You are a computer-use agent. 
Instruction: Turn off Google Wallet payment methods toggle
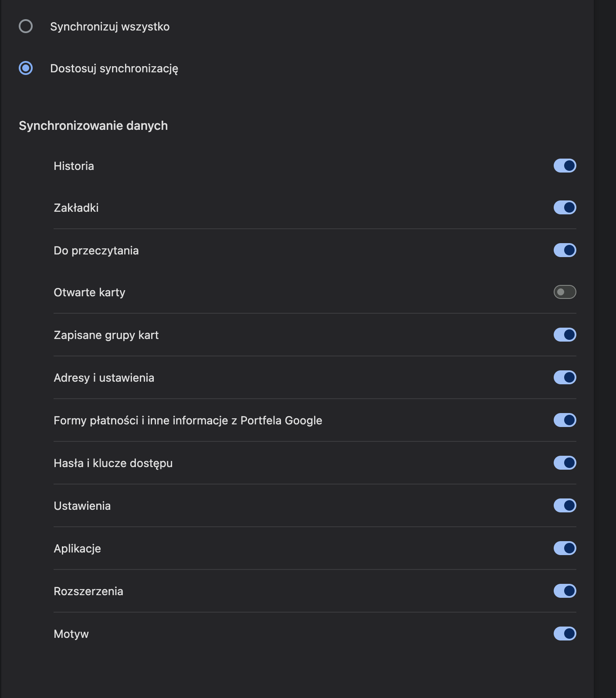(565, 420)
